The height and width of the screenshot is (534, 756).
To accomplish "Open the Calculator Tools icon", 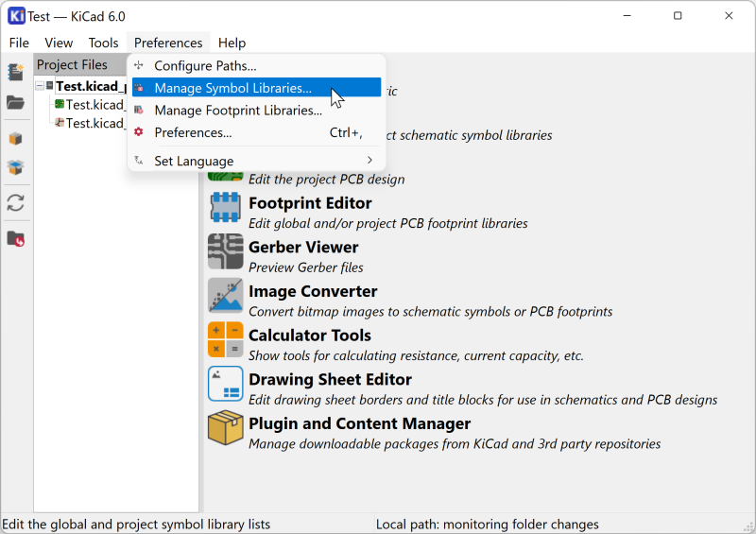I will tap(225, 339).
